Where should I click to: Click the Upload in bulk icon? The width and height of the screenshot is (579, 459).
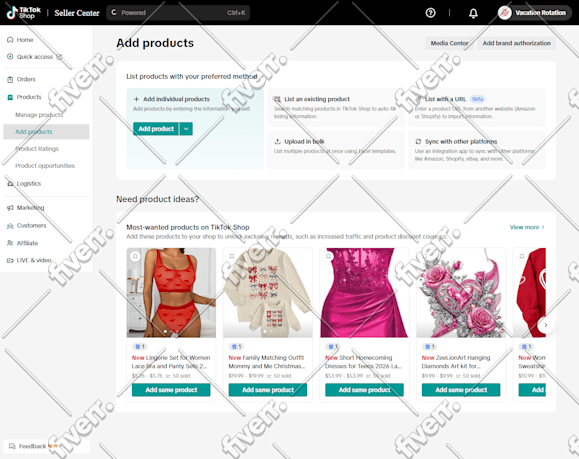pyautogui.click(x=278, y=141)
